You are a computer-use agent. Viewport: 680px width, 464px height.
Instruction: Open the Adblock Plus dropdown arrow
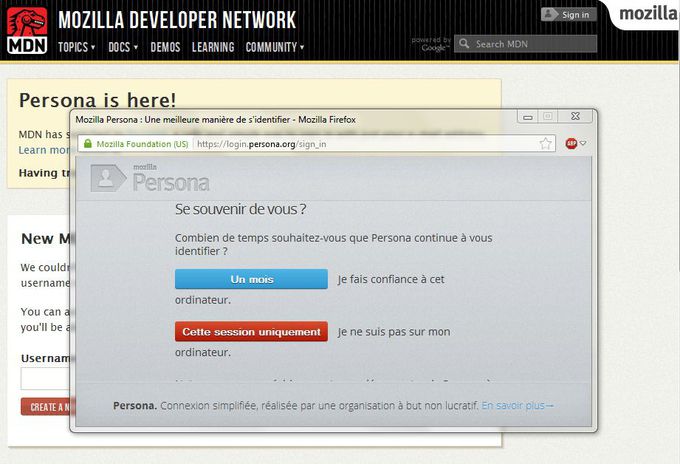pos(583,143)
